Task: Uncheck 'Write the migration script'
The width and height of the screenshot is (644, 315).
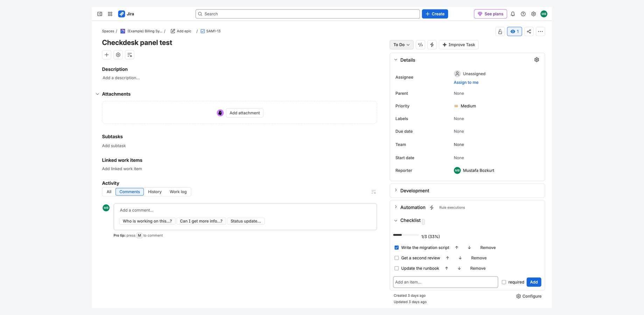Action: coord(397,248)
